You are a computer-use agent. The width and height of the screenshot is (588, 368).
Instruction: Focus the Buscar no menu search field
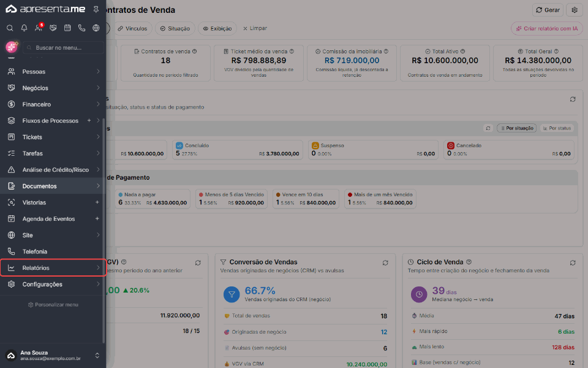click(63, 48)
